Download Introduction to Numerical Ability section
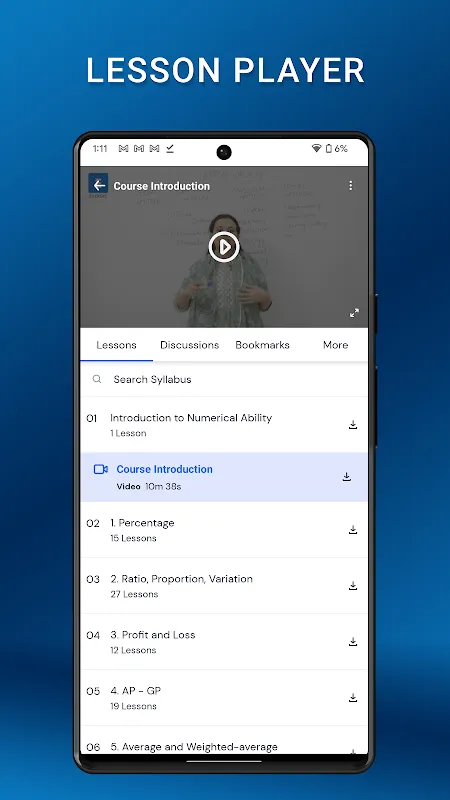 [x=353, y=424]
